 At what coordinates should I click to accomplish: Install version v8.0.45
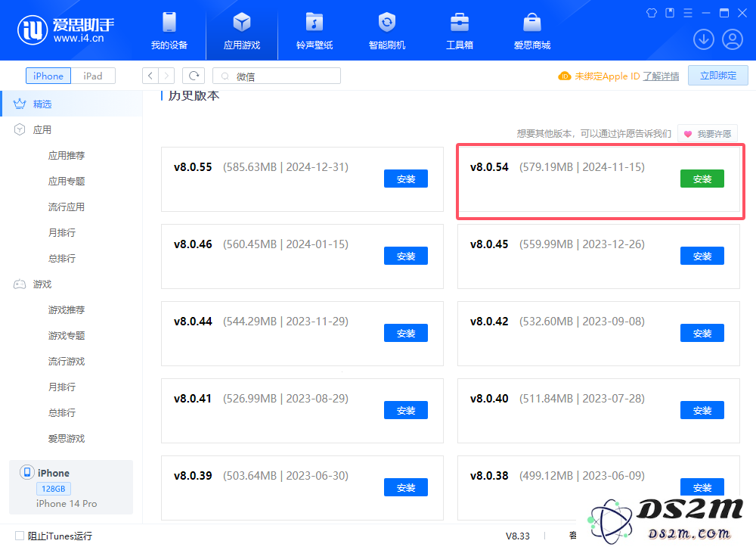(x=702, y=256)
